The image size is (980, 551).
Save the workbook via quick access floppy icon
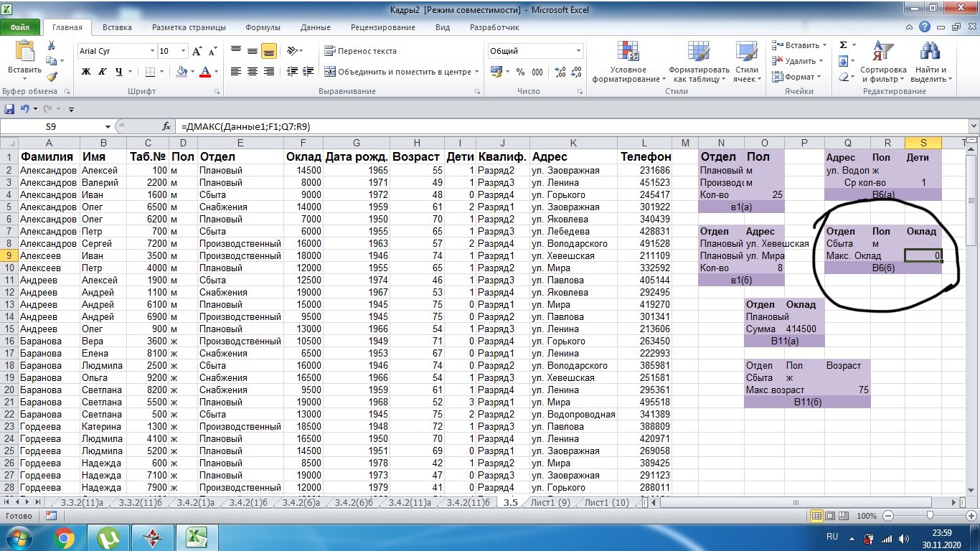pos(9,109)
